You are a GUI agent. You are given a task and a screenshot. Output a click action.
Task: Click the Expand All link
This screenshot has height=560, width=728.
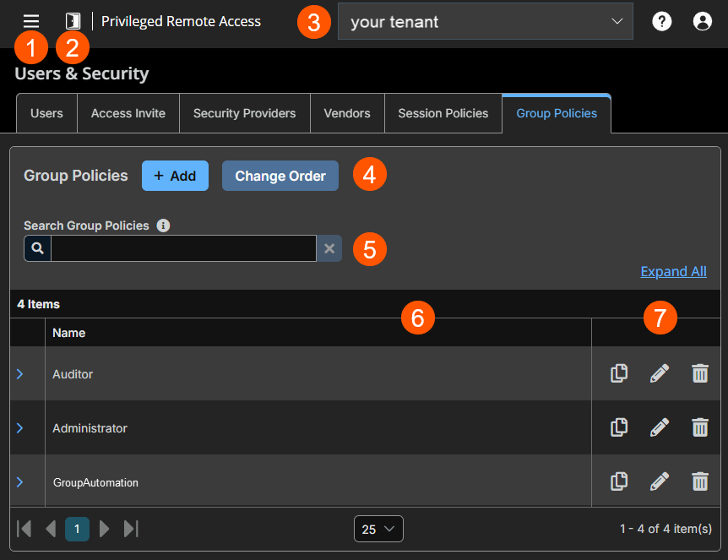tap(673, 271)
